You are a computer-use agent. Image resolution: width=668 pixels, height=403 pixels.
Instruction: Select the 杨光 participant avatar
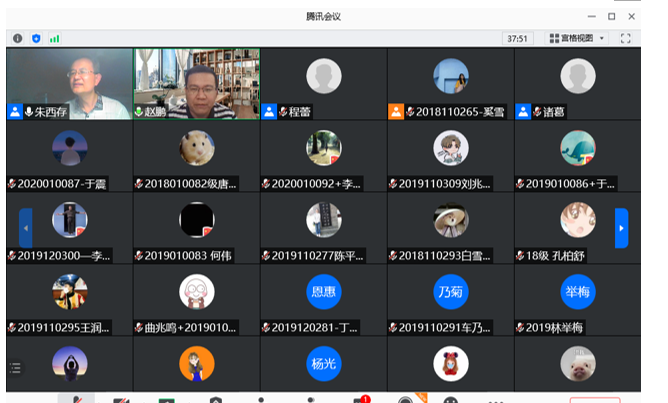point(323,364)
